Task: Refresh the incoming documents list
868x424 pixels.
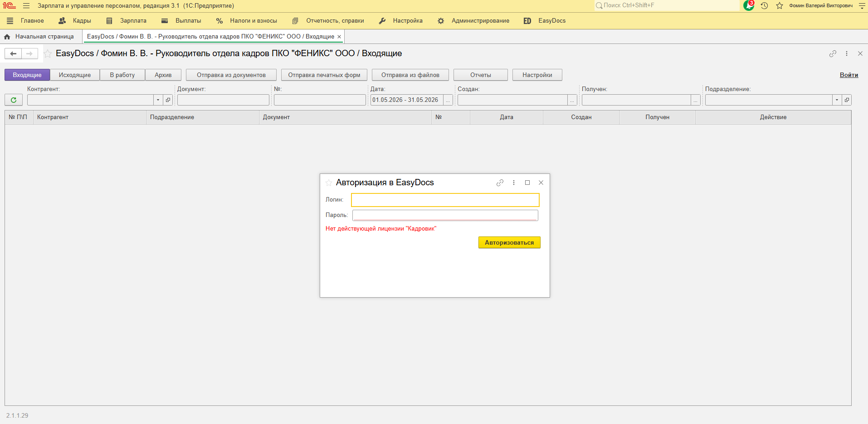Action: click(x=14, y=100)
